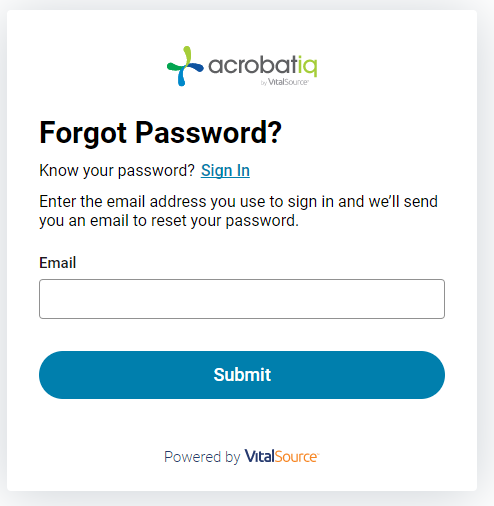The width and height of the screenshot is (494, 506).
Task: Submit the password reset request
Action: [x=242, y=375]
